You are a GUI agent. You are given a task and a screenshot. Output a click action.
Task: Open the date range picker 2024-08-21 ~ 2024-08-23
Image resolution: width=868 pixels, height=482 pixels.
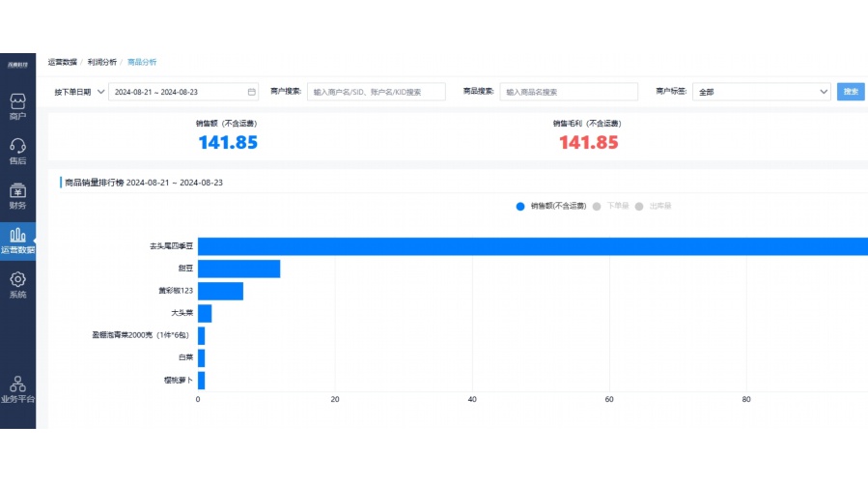(x=178, y=92)
